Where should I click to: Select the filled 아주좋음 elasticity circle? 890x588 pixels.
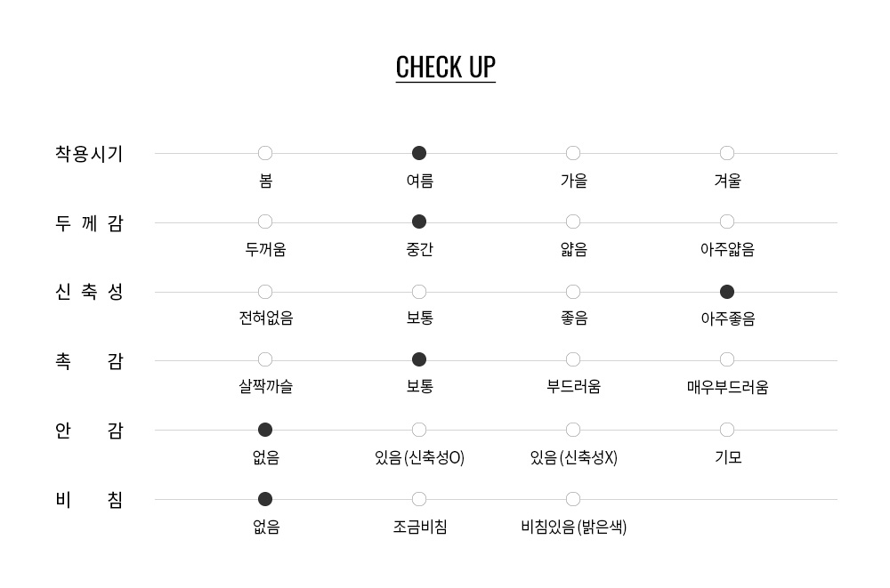coord(727,292)
